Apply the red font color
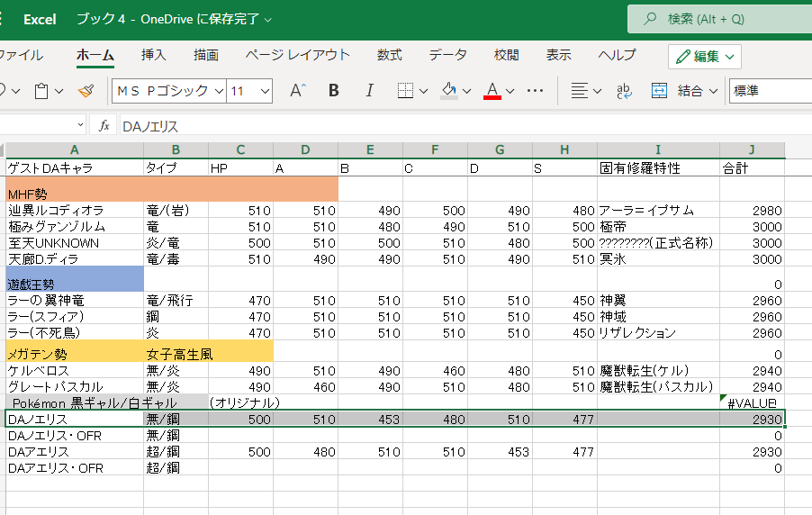The image size is (812, 515). 492,91
